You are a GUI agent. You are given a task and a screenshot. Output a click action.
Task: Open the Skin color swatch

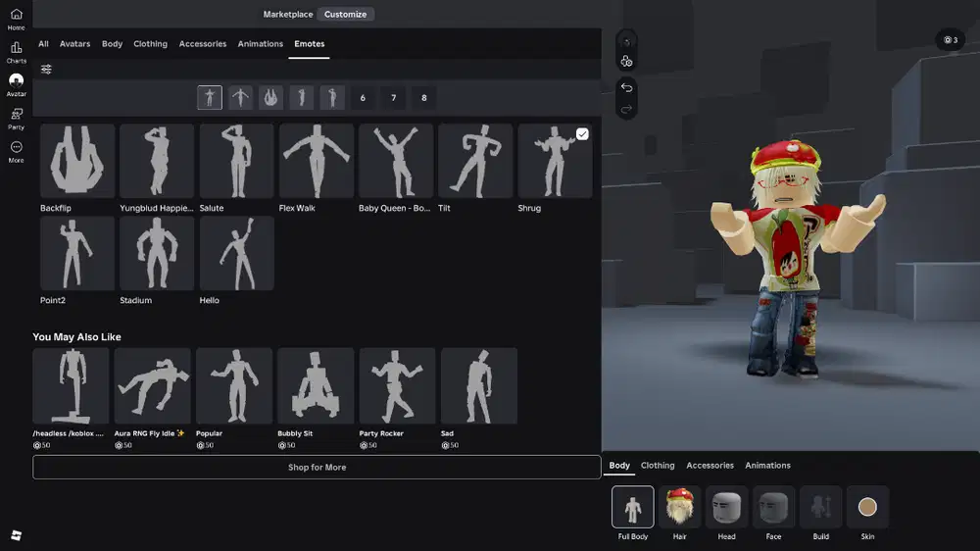point(867,508)
